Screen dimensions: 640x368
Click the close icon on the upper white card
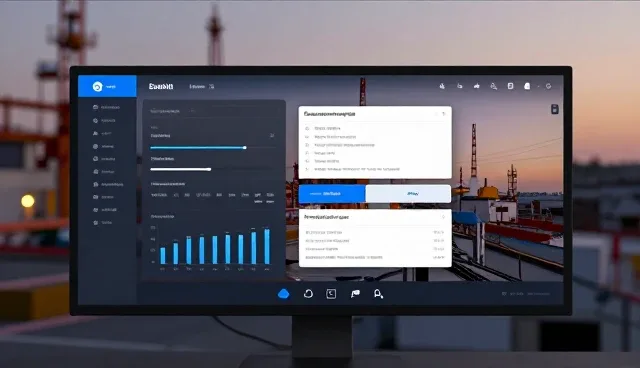[444, 114]
